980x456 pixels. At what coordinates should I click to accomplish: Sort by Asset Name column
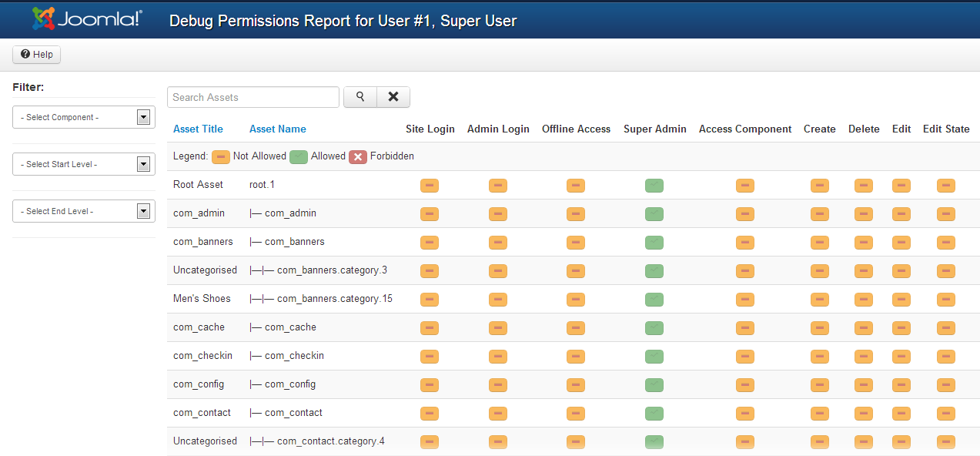[278, 129]
